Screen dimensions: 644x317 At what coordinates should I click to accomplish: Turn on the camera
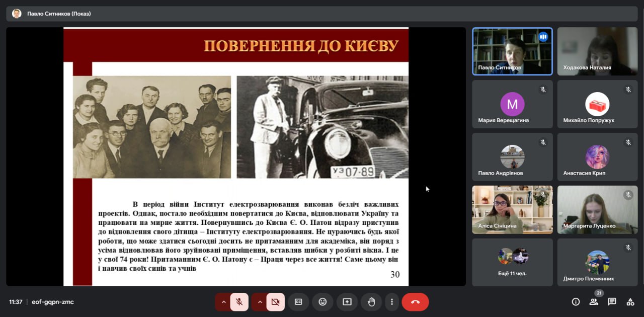(x=275, y=302)
